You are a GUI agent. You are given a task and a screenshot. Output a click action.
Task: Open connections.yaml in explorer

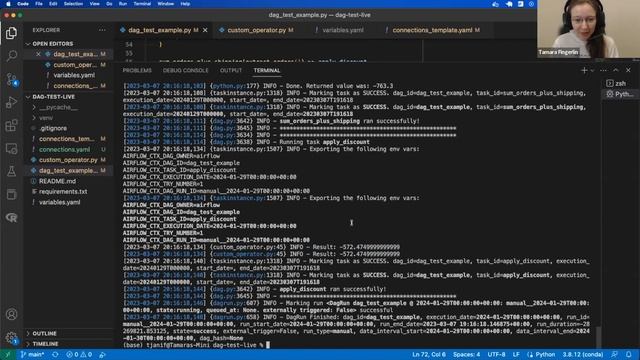coord(64,150)
